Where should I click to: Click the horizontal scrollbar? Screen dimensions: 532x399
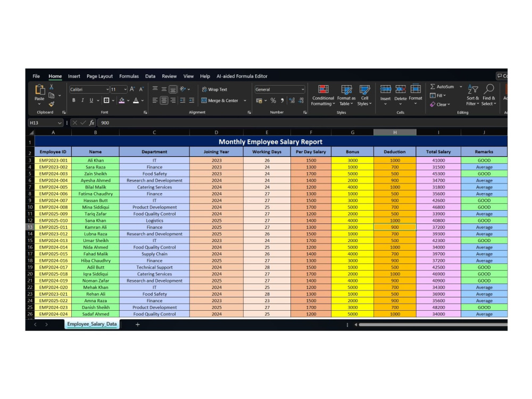point(433,325)
